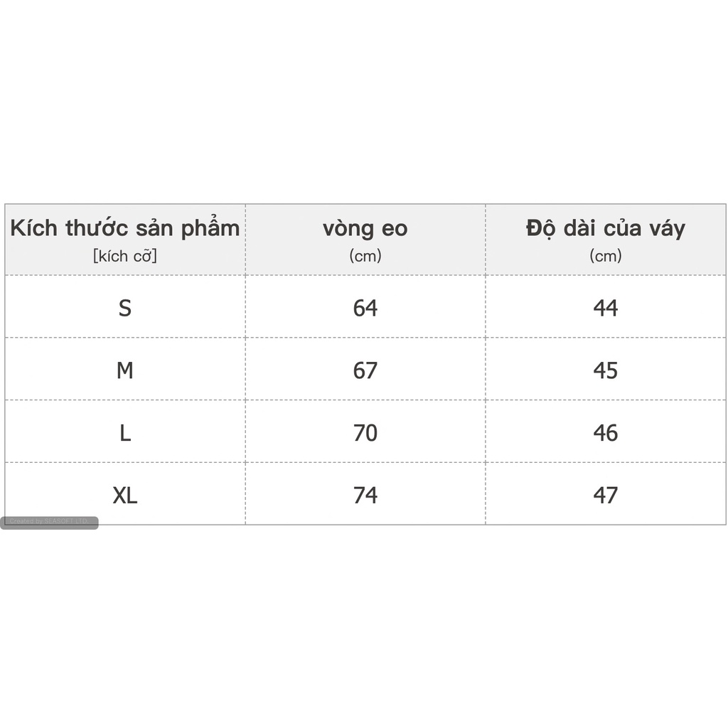Viewport: 728px width, 728px height.
Task: Click the 'vòng eo' column header
Action: pos(365,229)
